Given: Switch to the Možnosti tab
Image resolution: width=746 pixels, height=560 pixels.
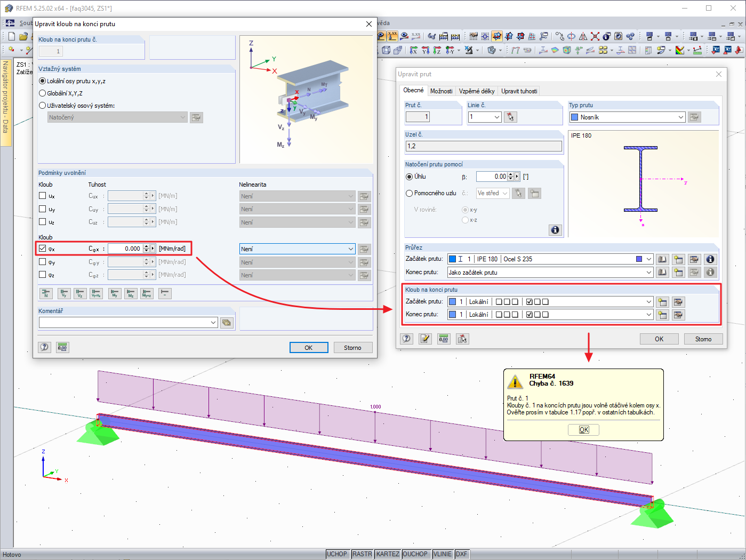Looking at the screenshot, I should (x=442, y=91).
